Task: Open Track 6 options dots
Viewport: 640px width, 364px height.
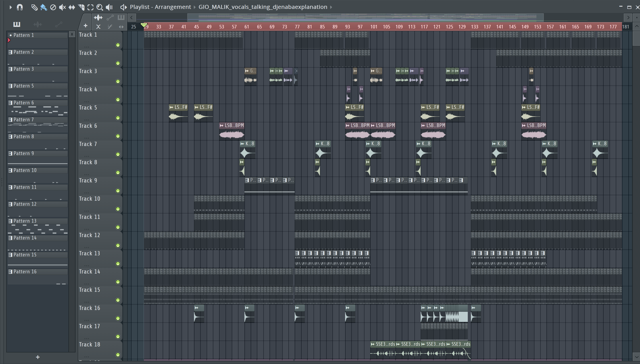Action: [86, 138]
